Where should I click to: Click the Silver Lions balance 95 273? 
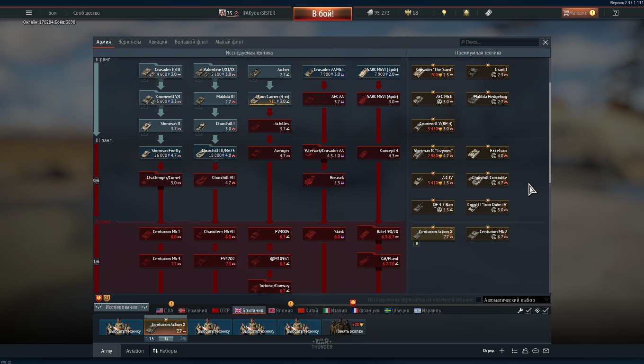pos(378,13)
